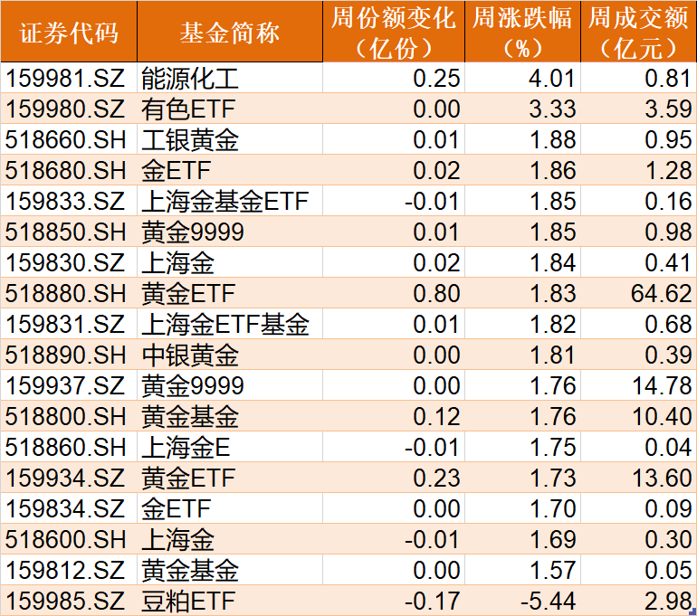Select turnover value 3.59

click(669, 109)
